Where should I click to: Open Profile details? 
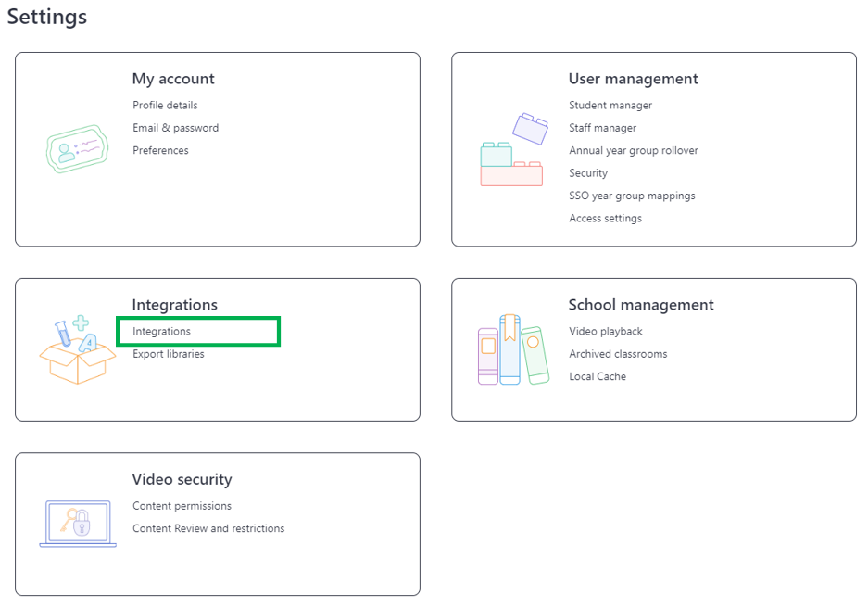pyautogui.click(x=165, y=106)
